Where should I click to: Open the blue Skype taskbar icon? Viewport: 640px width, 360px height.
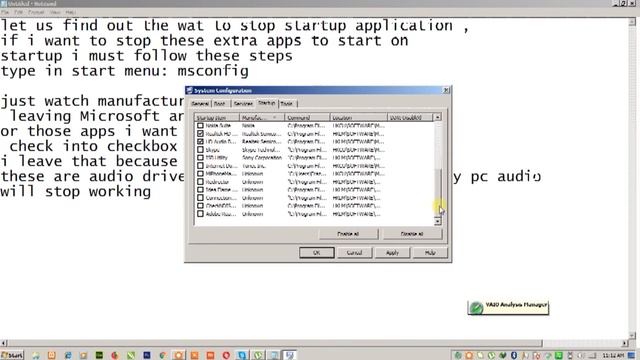point(242,356)
